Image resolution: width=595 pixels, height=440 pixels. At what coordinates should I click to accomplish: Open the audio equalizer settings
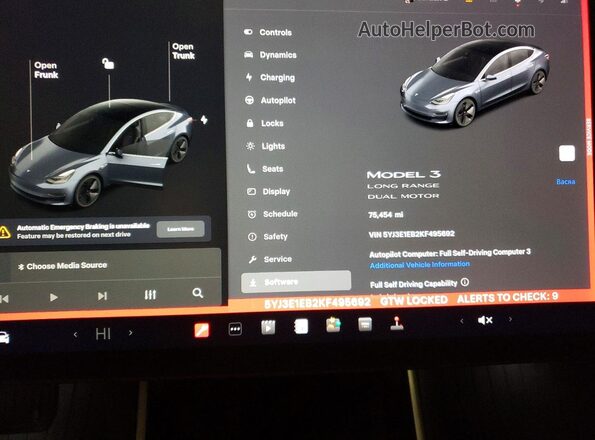click(150, 295)
